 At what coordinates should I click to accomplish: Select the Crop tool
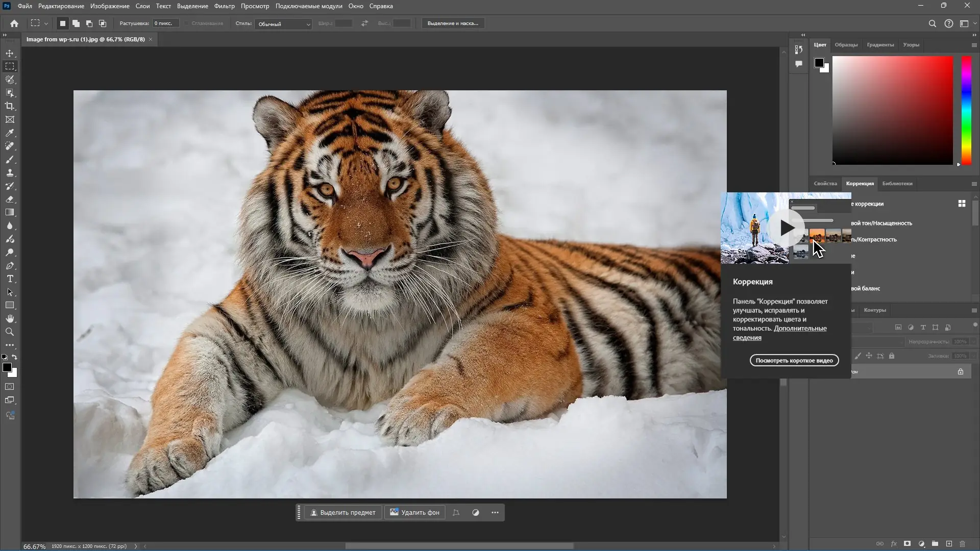pyautogui.click(x=10, y=106)
